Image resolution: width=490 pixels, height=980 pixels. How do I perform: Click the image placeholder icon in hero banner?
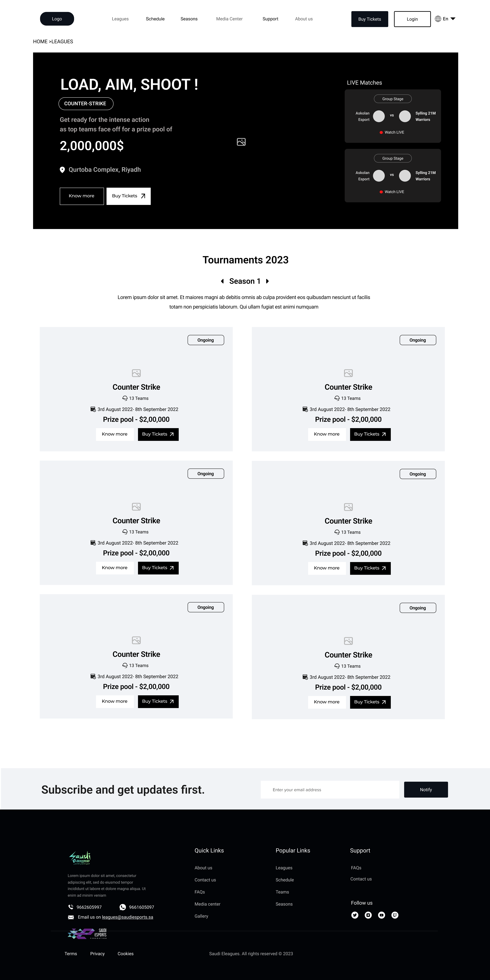tap(241, 142)
